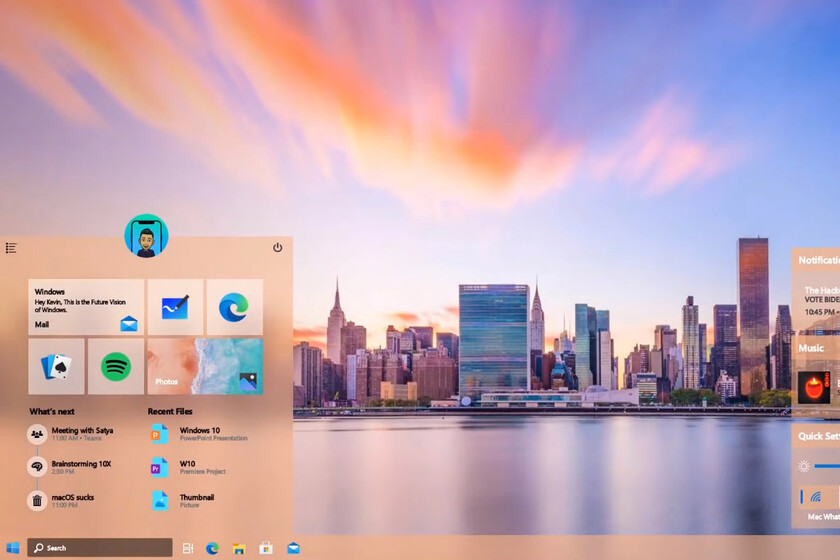This screenshot has height=560, width=840.
Task: Click the Windows Start button
Action: [12, 548]
